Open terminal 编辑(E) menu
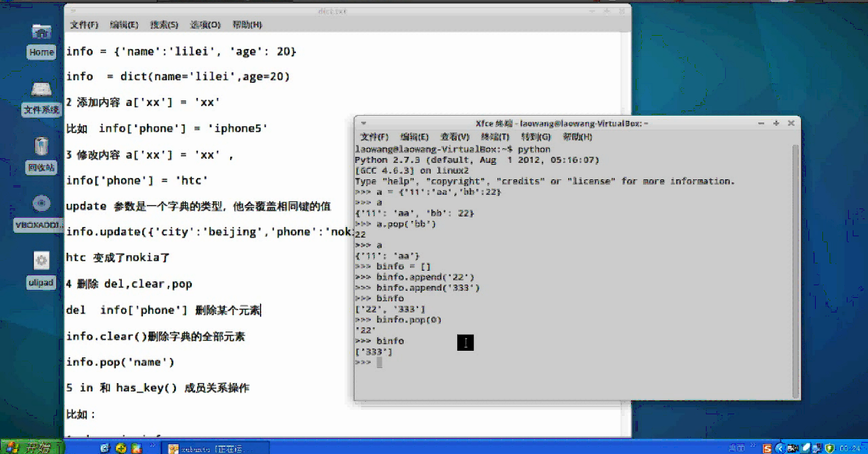 [415, 137]
